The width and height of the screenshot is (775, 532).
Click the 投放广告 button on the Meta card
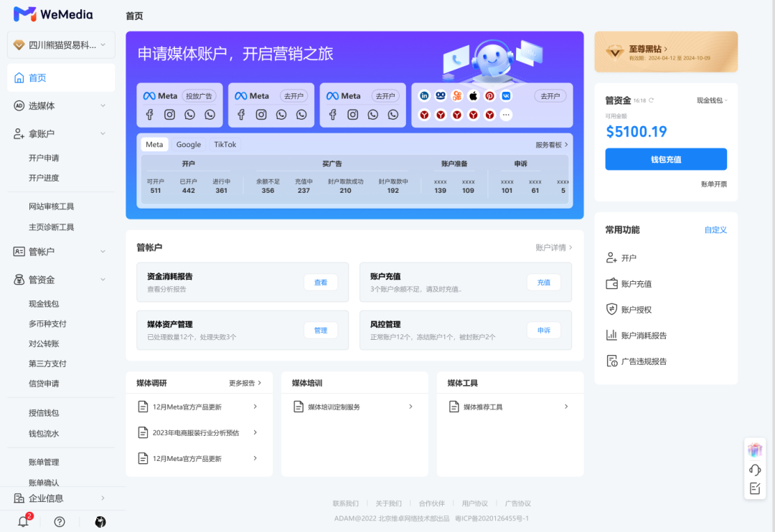click(199, 96)
